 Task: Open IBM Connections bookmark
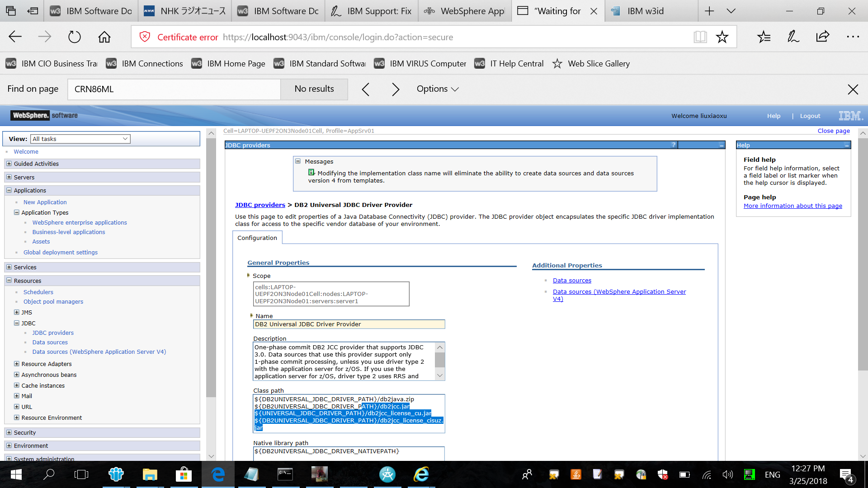click(144, 64)
